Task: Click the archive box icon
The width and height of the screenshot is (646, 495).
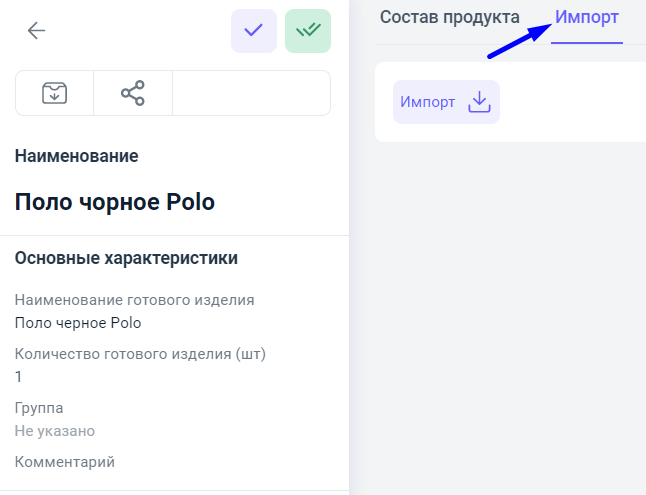Action: [55, 93]
